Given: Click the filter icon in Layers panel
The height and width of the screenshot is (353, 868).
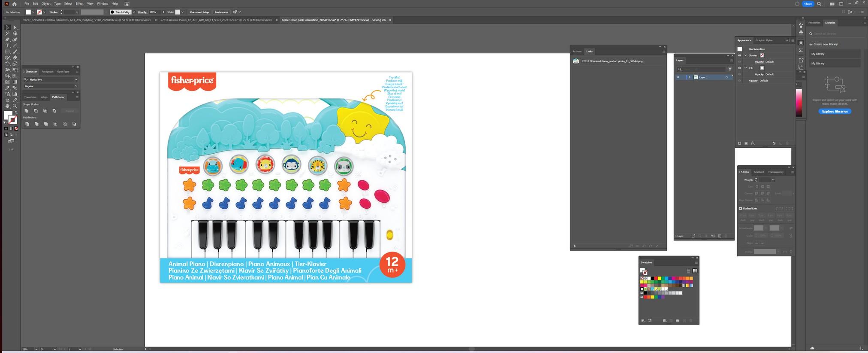Looking at the screenshot, I should coord(730,69).
